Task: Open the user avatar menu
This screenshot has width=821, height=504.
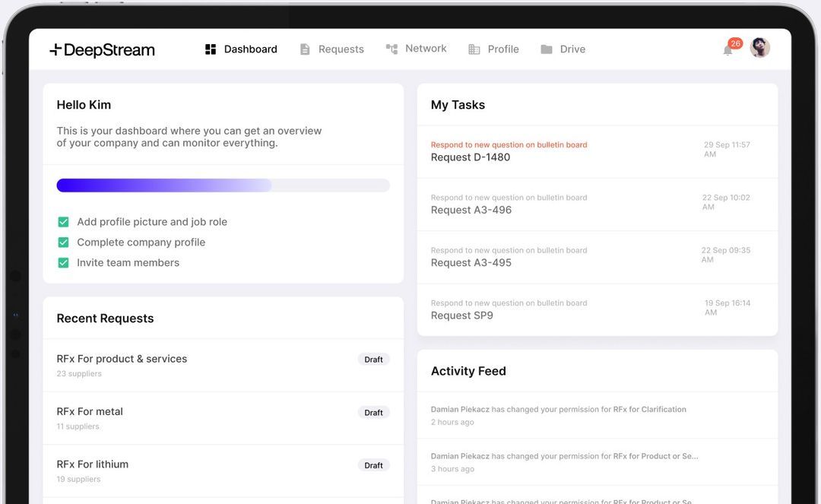Action: 759,48
